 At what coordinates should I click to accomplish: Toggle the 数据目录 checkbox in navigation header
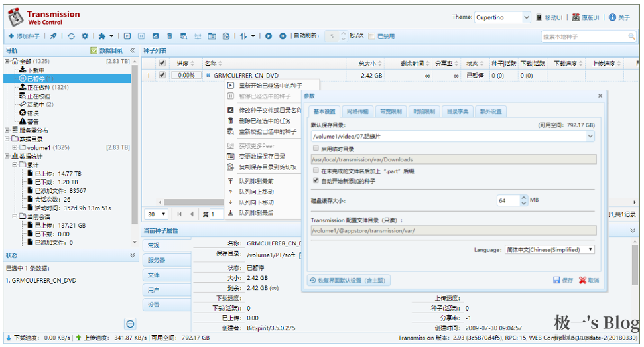pos(94,50)
